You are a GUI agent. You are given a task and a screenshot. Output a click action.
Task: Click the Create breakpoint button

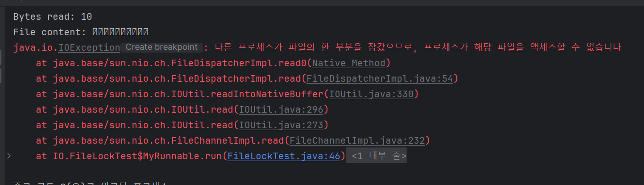tap(162, 47)
